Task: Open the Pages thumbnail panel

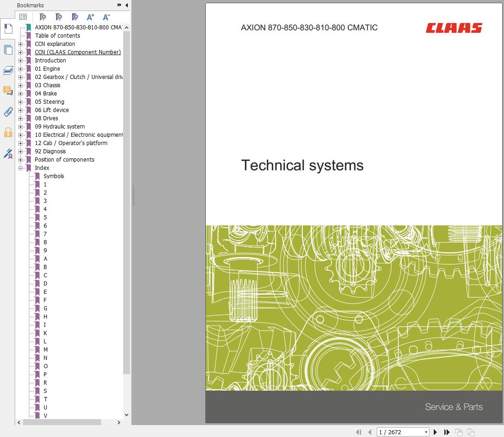Action: click(8, 50)
